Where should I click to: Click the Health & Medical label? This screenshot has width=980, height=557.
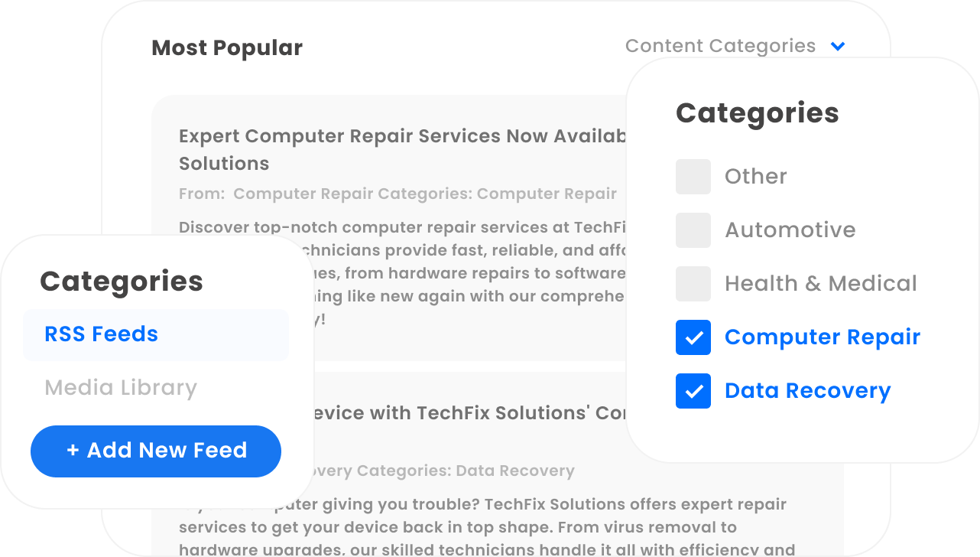point(821,284)
